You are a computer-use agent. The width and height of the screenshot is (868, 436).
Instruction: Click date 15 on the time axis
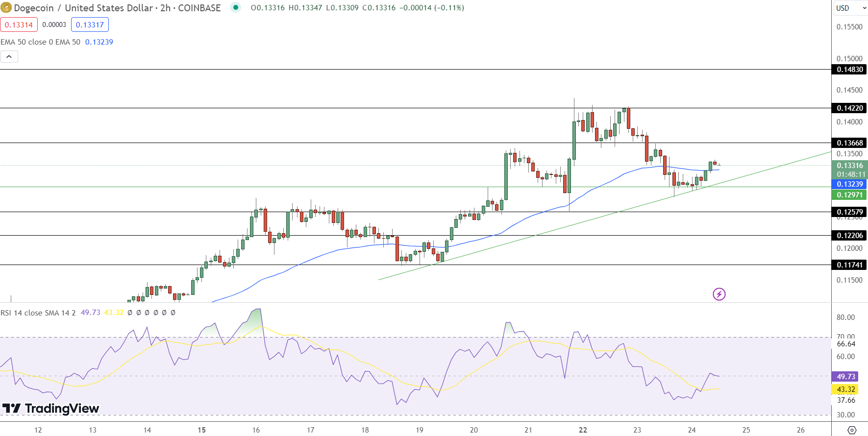tap(201, 430)
